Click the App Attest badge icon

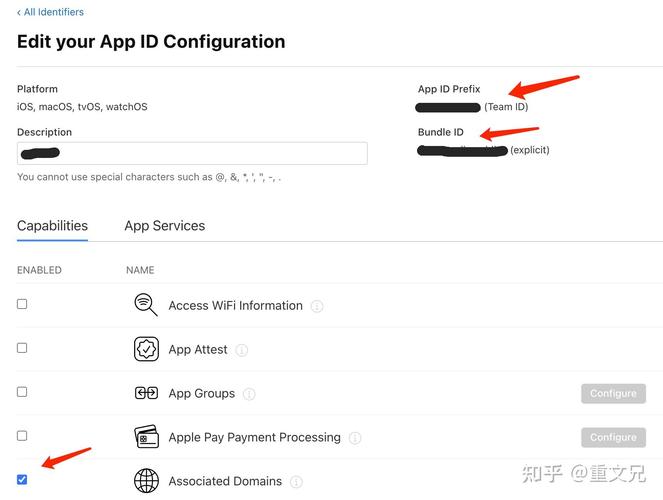point(146,349)
